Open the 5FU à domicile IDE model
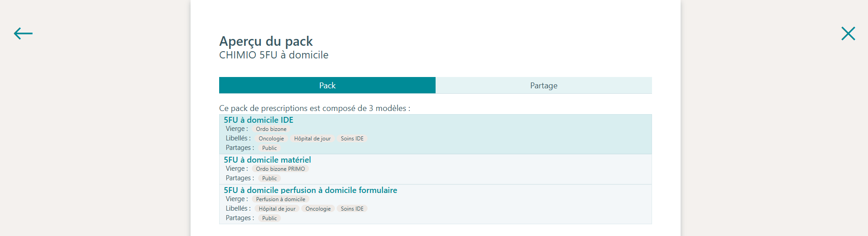Image resolution: width=868 pixels, height=236 pixels. [x=259, y=120]
